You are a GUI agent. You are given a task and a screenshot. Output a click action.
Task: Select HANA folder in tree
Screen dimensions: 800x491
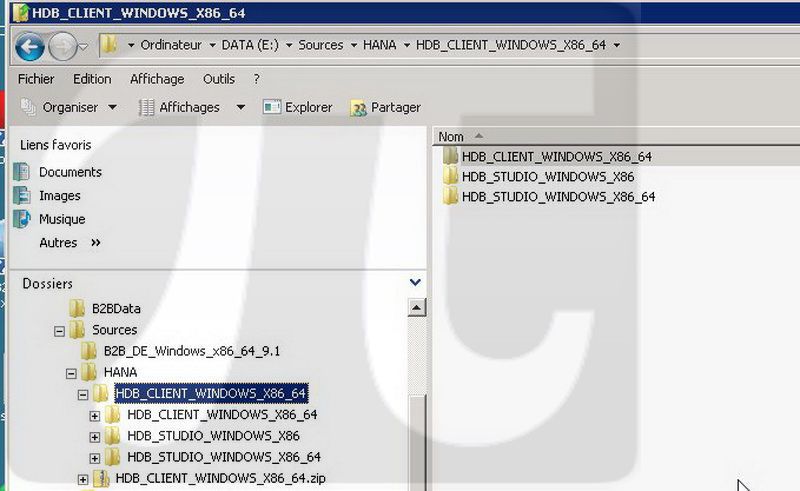(120, 372)
